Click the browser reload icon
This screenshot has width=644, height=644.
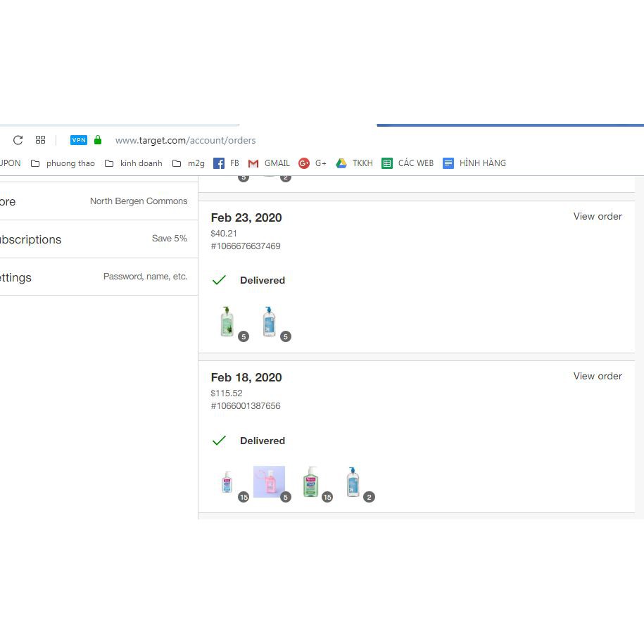click(x=18, y=140)
